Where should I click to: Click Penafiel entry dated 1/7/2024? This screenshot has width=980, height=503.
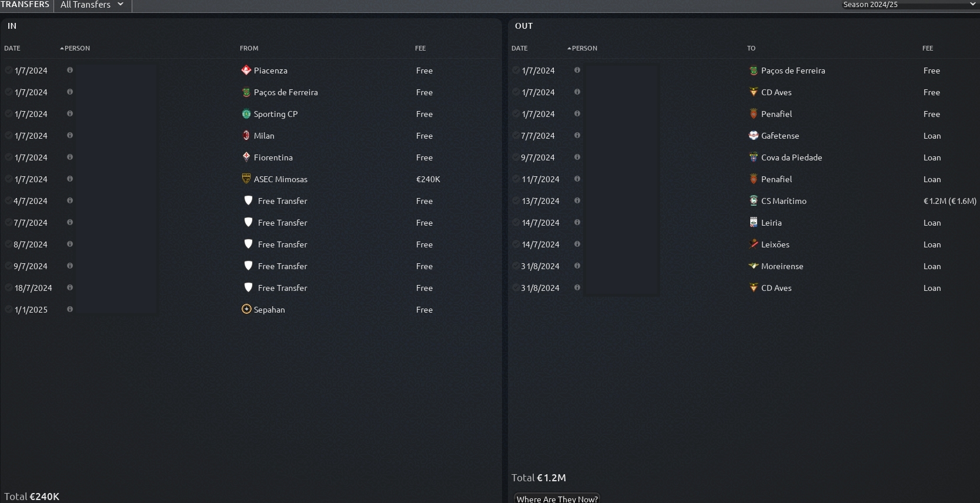click(x=777, y=114)
